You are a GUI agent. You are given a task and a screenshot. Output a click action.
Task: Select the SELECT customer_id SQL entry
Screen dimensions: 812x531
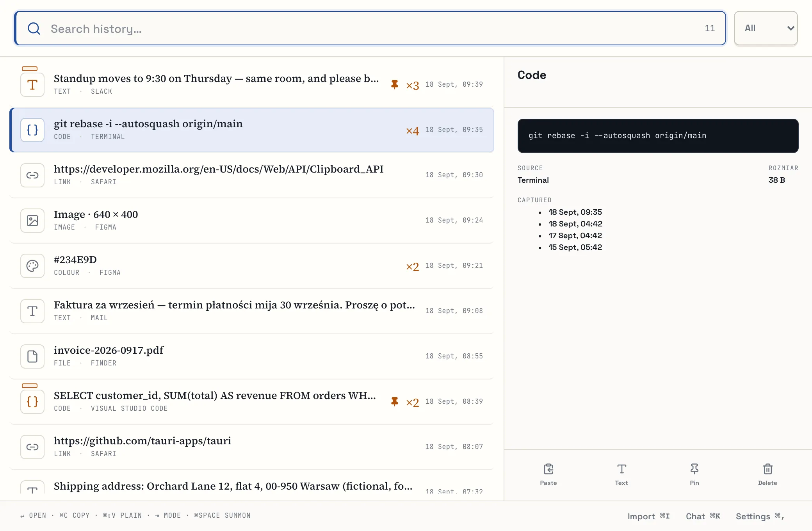tap(252, 401)
